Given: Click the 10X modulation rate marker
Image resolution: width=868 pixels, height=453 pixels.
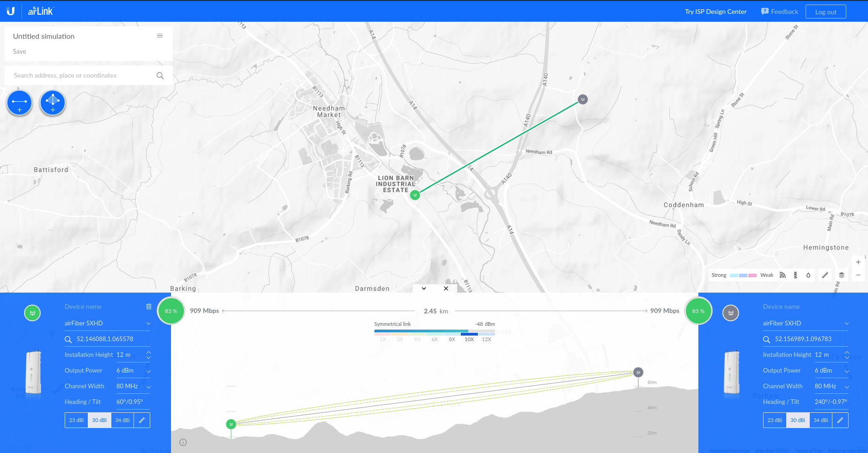Looking at the screenshot, I should [469, 339].
